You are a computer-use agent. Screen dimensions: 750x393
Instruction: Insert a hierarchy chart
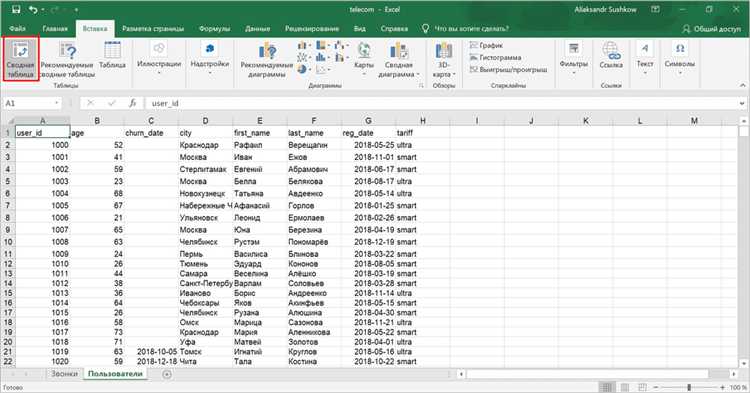[x=322, y=45]
